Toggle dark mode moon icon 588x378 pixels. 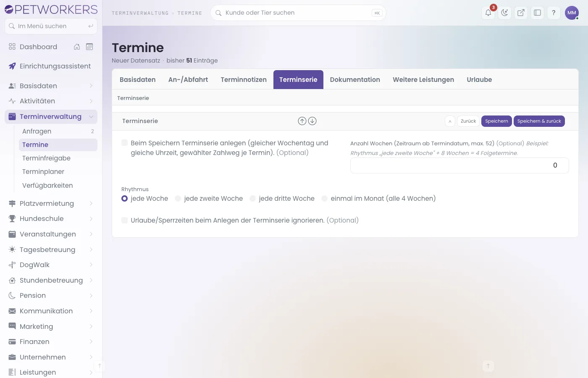pyautogui.click(x=504, y=13)
